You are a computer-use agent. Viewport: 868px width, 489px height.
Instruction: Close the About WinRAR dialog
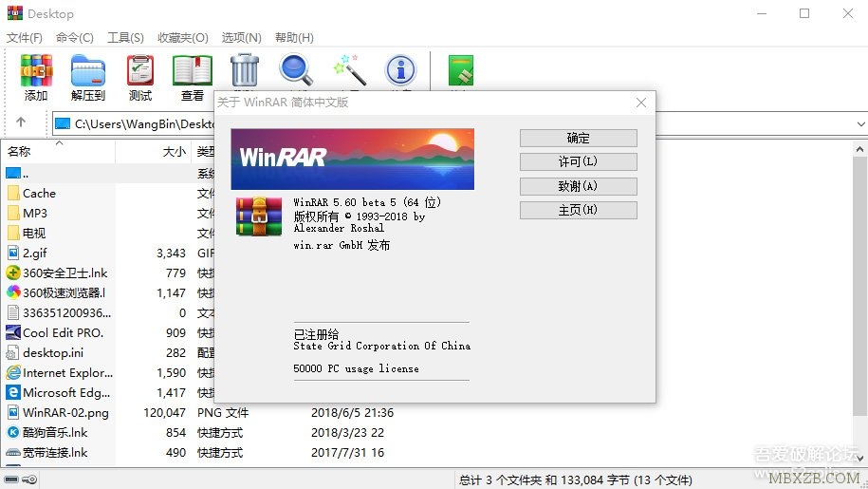click(641, 103)
